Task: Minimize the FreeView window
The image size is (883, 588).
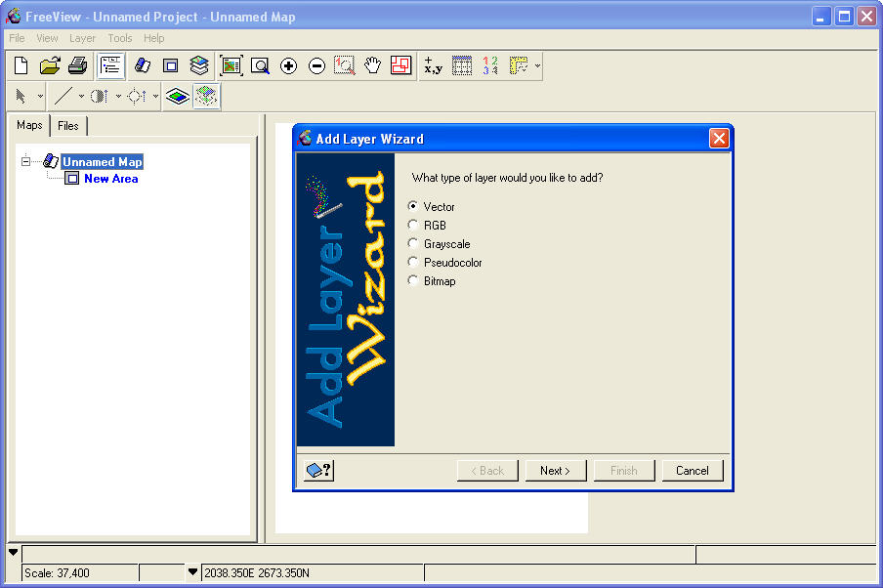Action: click(x=821, y=17)
